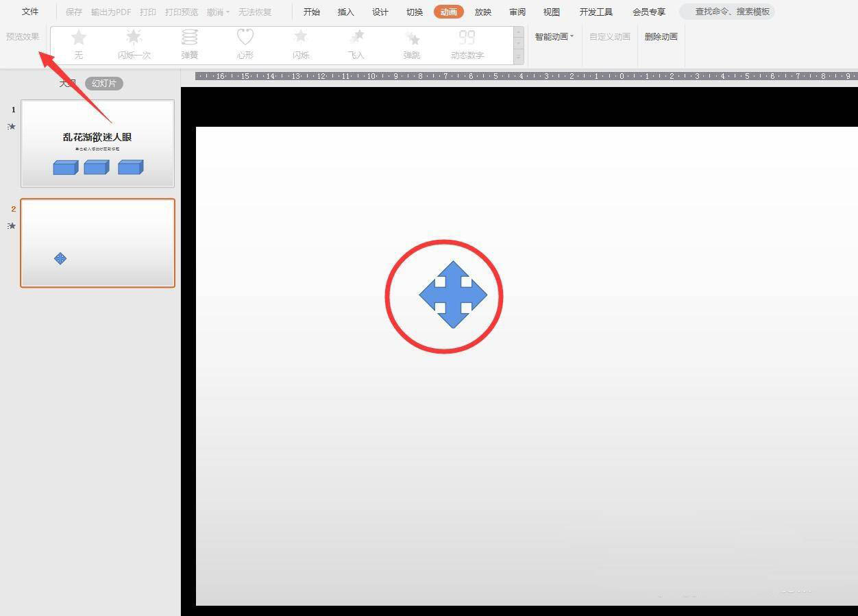Viewport: 858px width, 616px height.
Task: Select the slide 1 thumbnail
Action: tap(97, 143)
